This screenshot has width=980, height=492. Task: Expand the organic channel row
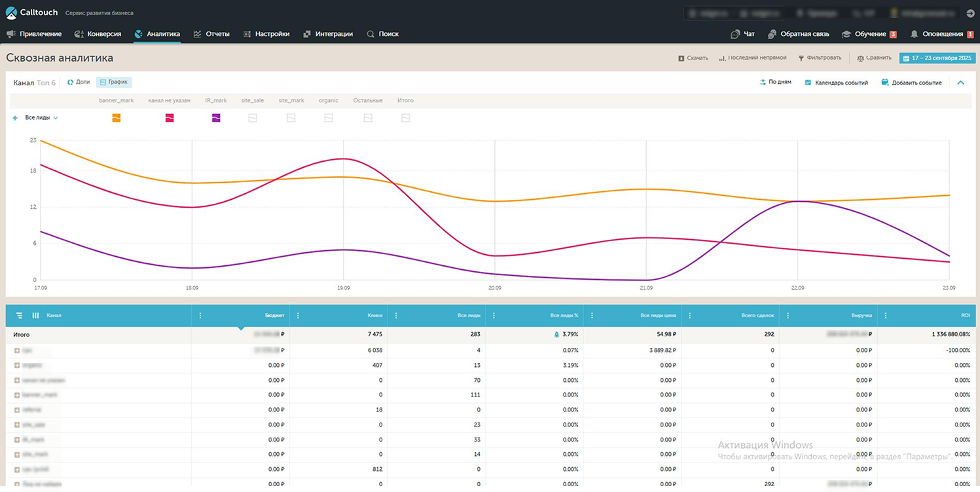click(x=17, y=366)
